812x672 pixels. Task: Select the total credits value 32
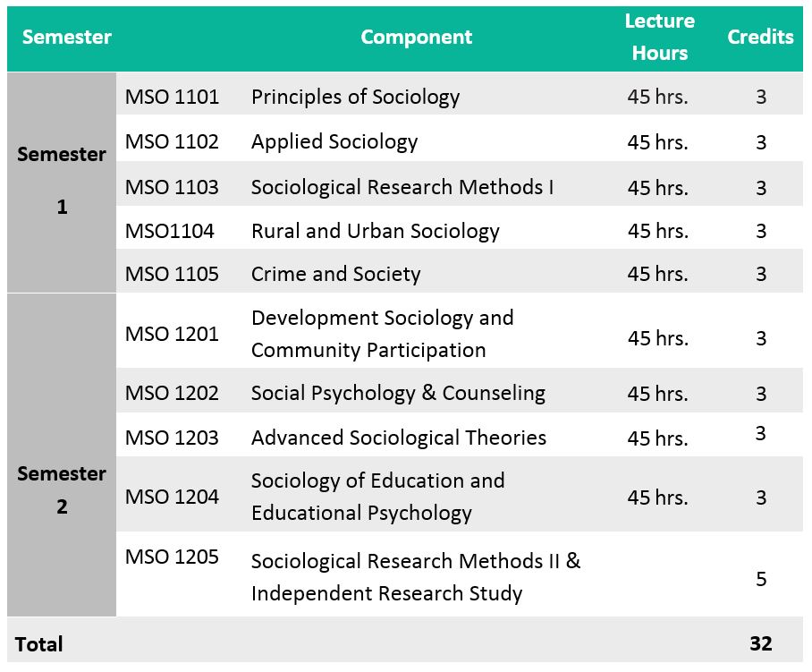[761, 643]
